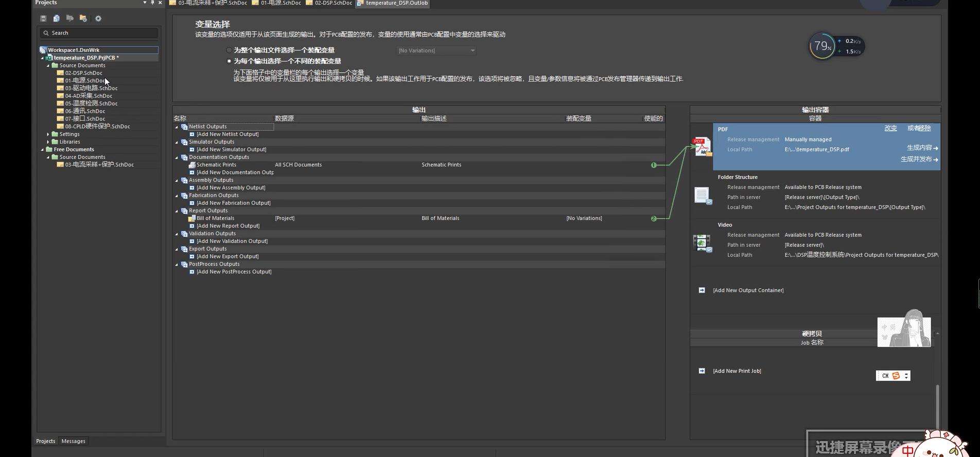Click 生成内容 link in PDF container
The height and width of the screenshot is (457, 980).
[922, 148]
